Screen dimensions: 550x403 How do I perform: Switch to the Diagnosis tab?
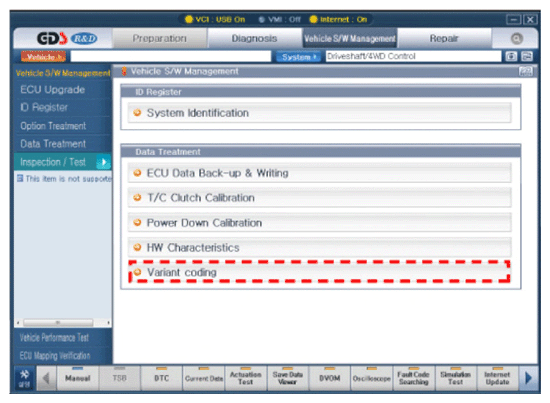[x=254, y=38]
